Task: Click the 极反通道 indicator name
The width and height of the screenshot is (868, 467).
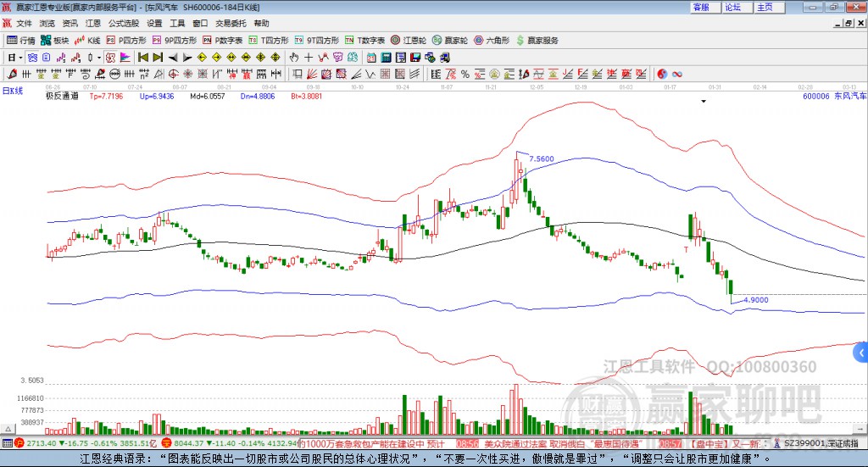Action: [x=62, y=96]
